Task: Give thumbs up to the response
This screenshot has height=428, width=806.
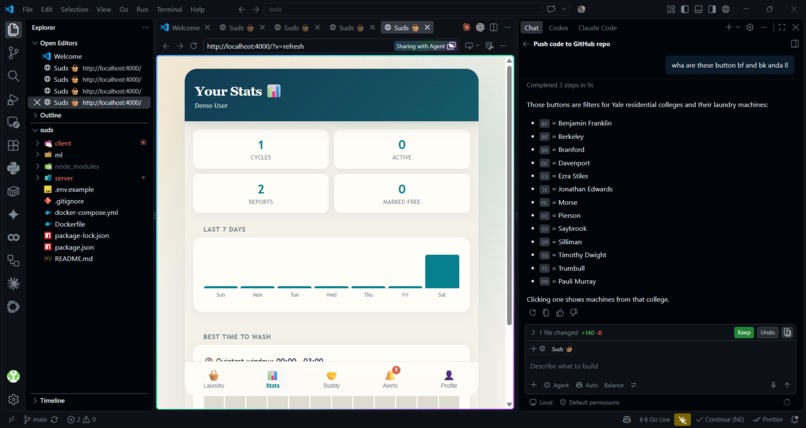Action: point(560,312)
